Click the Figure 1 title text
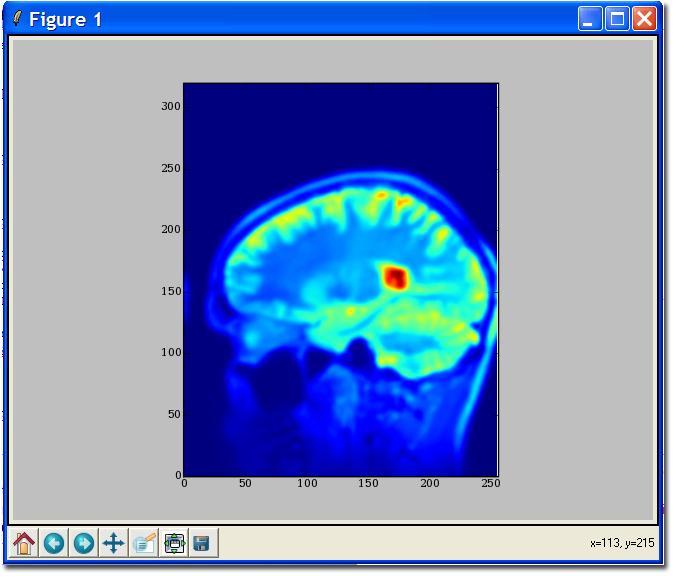The height and width of the screenshot is (582, 681). [66, 20]
